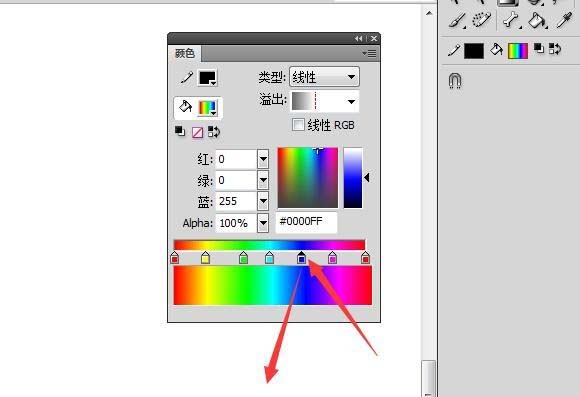580x397 pixels.
Task: Open the Alpha slider dropdown arrow
Action: [x=263, y=223]
